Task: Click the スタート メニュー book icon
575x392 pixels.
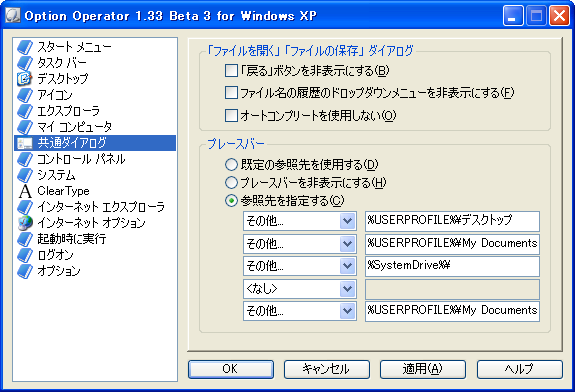Action: tap(25, 47)
